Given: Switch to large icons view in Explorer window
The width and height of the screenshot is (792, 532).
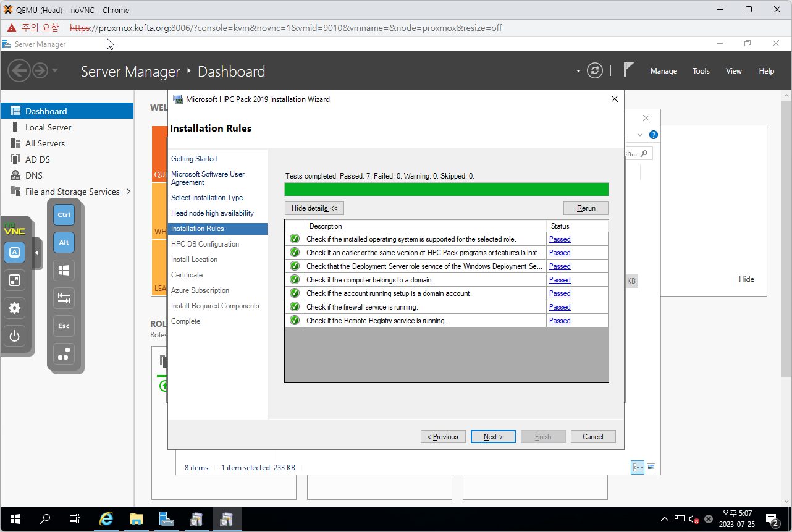Looking at the screenshot, I should coord(651,467).
